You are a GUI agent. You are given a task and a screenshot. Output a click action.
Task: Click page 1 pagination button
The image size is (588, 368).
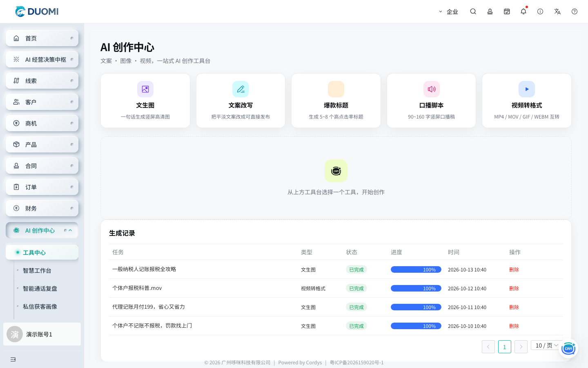pos(505,347)
